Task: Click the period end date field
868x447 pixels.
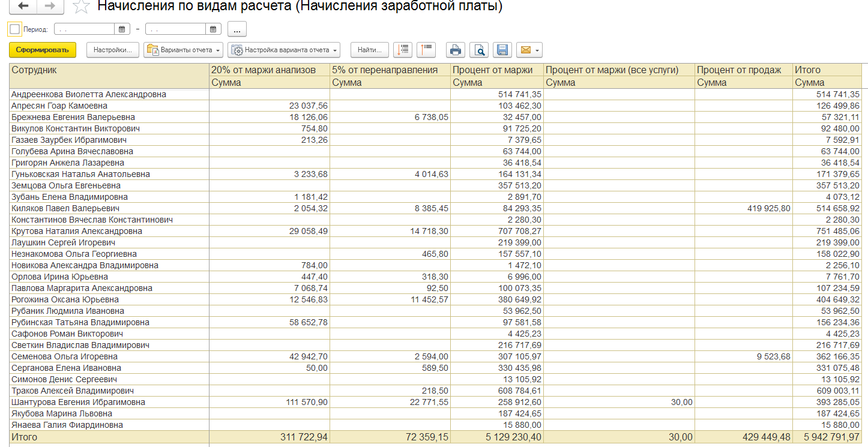Action: click(176, 29)
